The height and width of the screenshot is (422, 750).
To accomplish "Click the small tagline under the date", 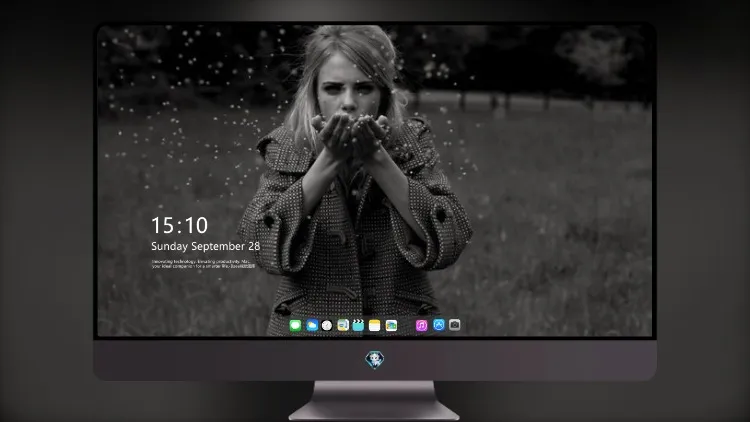I will coord(203,264).
